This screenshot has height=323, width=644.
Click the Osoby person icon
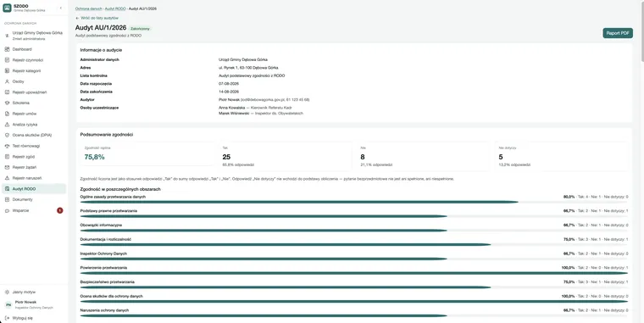(x=7, y=81)
